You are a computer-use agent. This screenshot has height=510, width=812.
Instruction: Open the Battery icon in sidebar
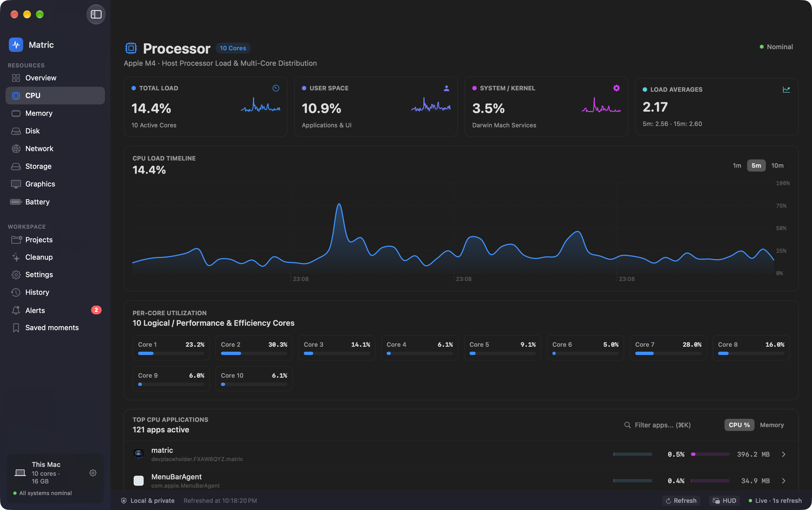tap(16, 202)
